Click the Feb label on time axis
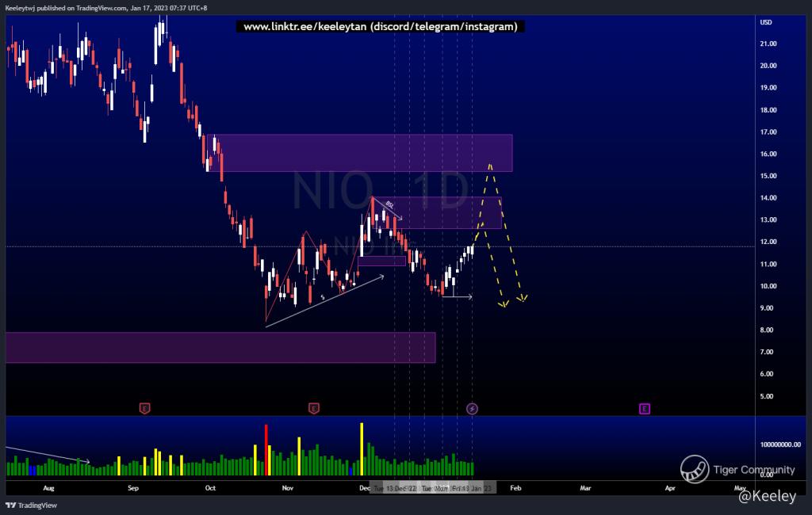Viewport: 812px width, 515px height. tap(515, 488)
